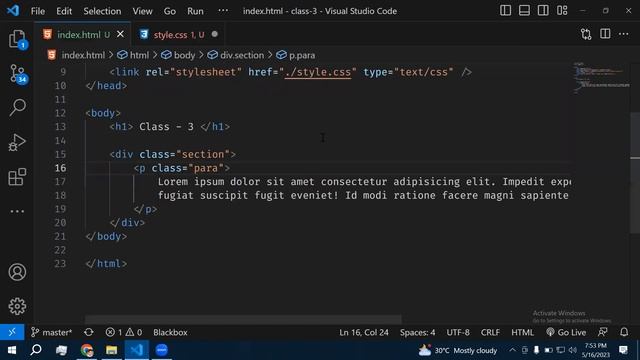Open the View menu
This screenshot has width=640, height=360.
[x=142, y=11]
